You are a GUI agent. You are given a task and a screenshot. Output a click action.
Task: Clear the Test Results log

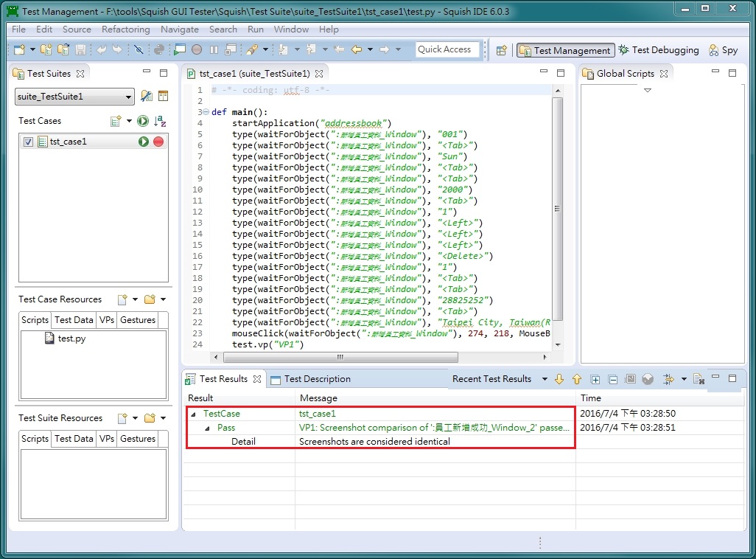click(x=699, y=379)
